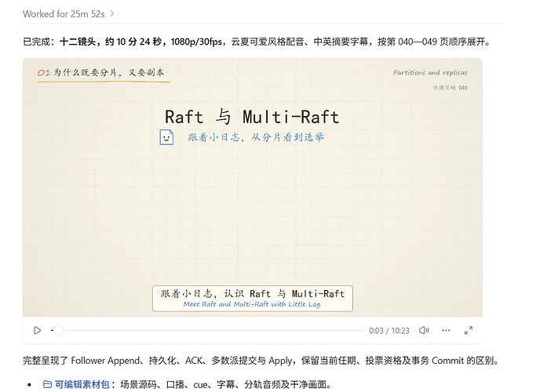Click the subtitle "Meet Raft and Multi-Raft with Little Log"

click(x=252, y=304)
